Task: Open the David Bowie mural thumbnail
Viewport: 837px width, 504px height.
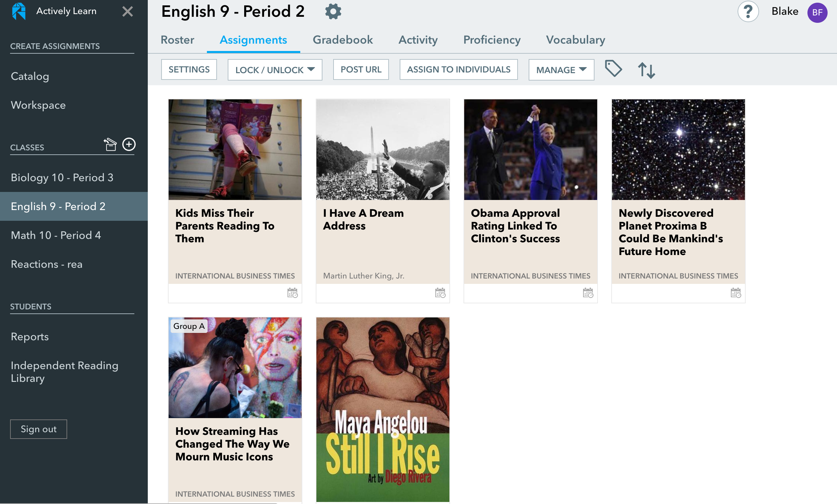Action: [235, 368]
